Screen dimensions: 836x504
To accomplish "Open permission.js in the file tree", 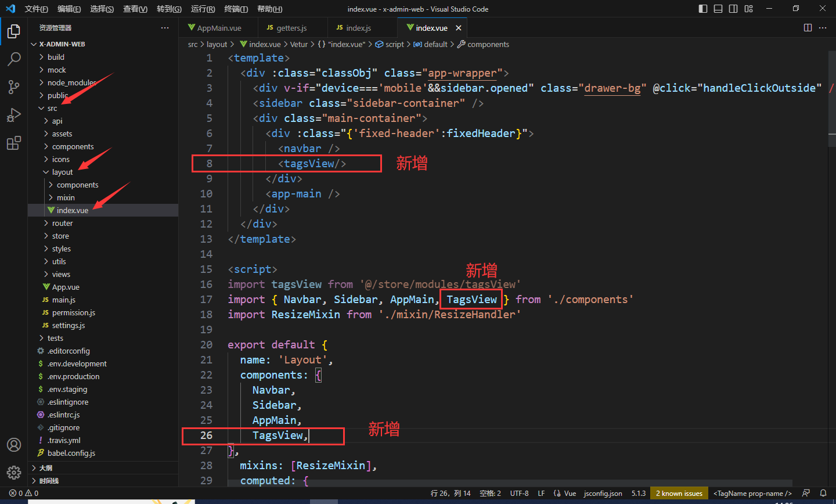I will pyautogui.click(x=103, y=312).
